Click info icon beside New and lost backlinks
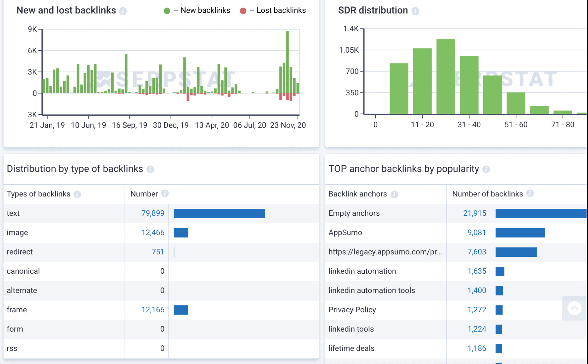588x364 pixels. click(123, 11)
